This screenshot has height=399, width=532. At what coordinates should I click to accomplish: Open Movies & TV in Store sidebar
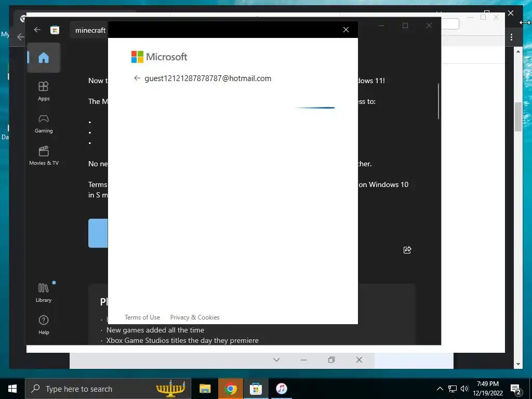[44, 156]
